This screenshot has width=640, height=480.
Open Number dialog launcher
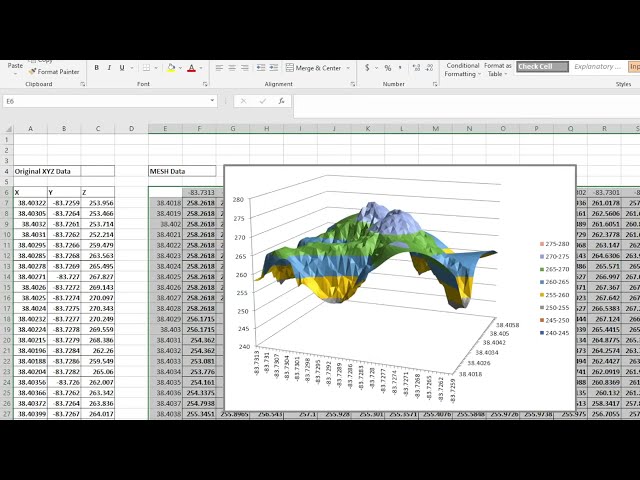(x=435, y=84)
